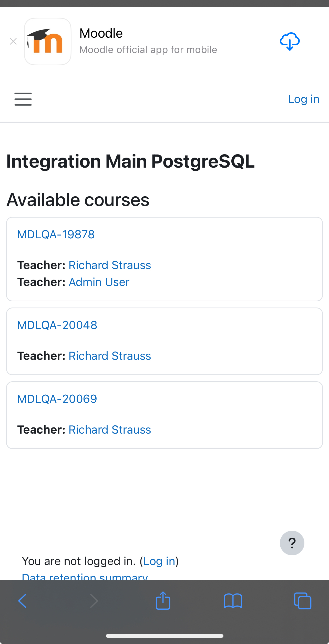329x644 pixels.
Task: Click the question mark help button
Action: coord(292,543)
